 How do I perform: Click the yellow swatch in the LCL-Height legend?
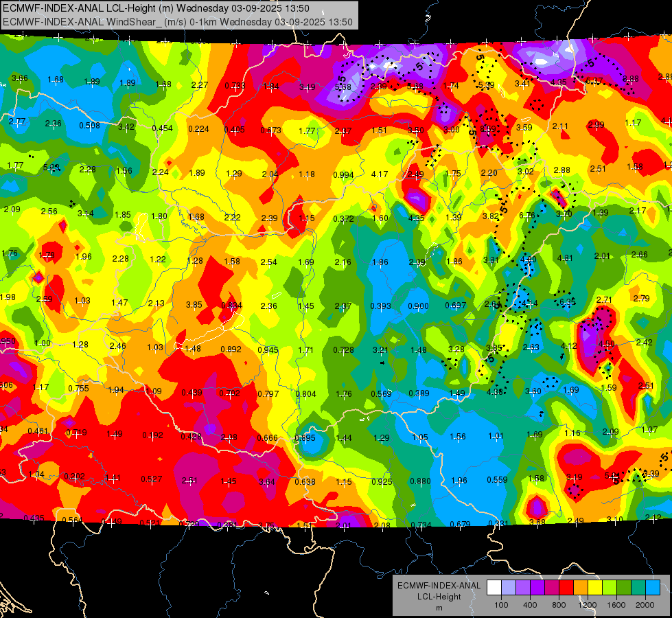click(x=595, y=587)
